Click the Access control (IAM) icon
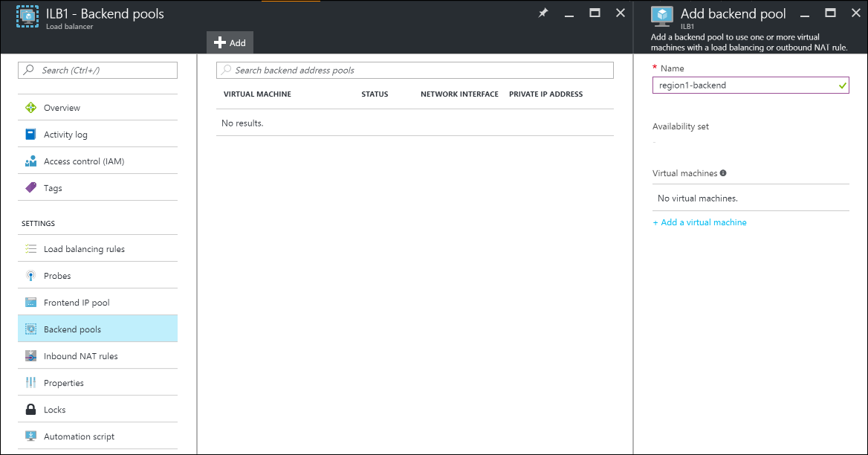 pos(30,161)
